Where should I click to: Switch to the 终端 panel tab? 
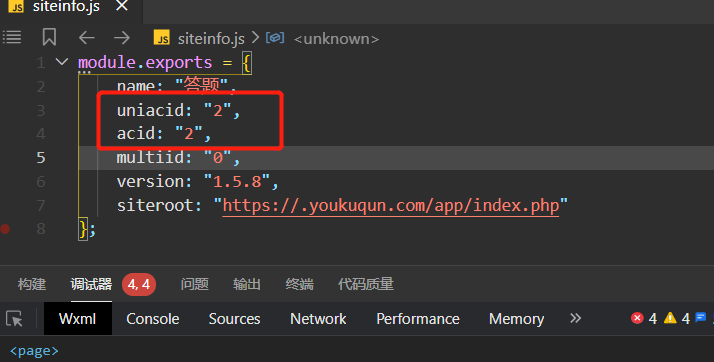point(299,284)
